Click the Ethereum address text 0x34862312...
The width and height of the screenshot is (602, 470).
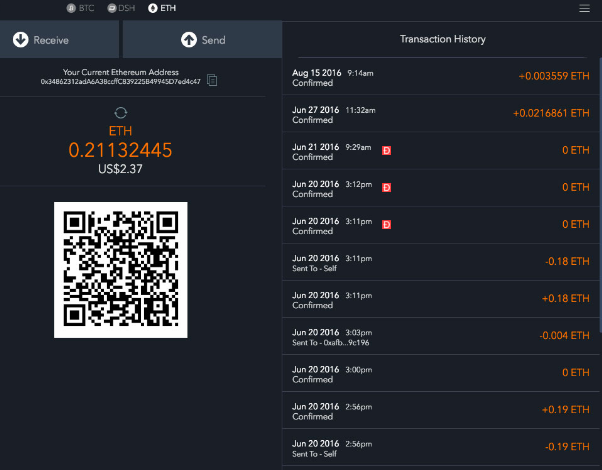pyautogui.click(x=121, y=81)
